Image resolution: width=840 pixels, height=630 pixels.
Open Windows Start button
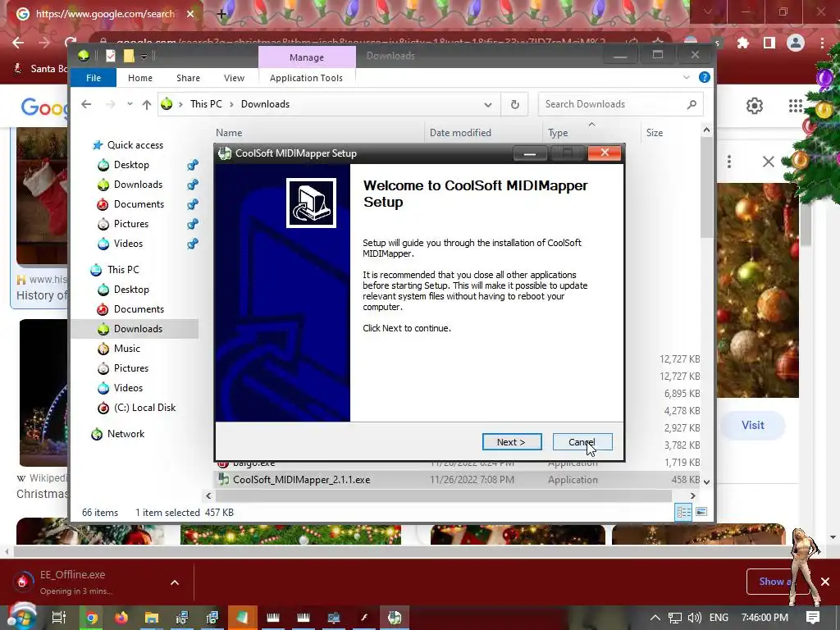(21, 617)
